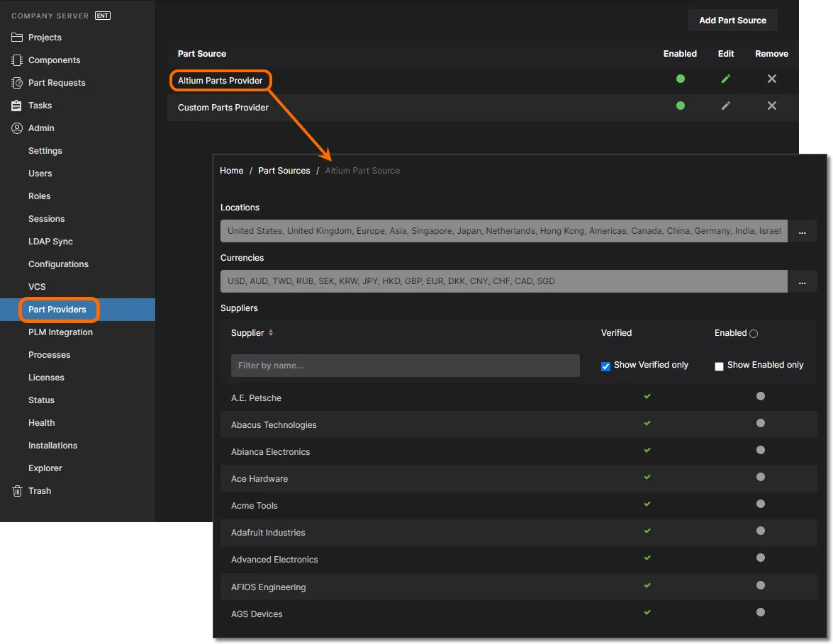Open Configurations page
833x644 pixels.
58,264
